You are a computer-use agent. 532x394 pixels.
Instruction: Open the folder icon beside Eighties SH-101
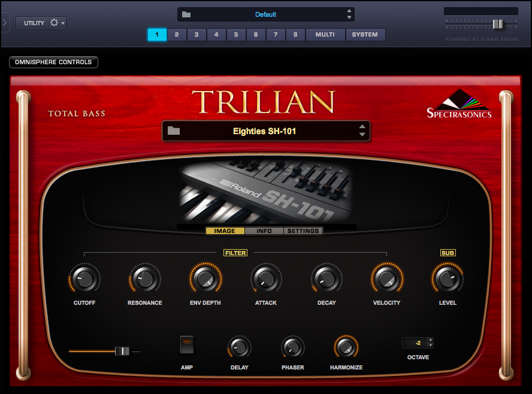point(174,131)
